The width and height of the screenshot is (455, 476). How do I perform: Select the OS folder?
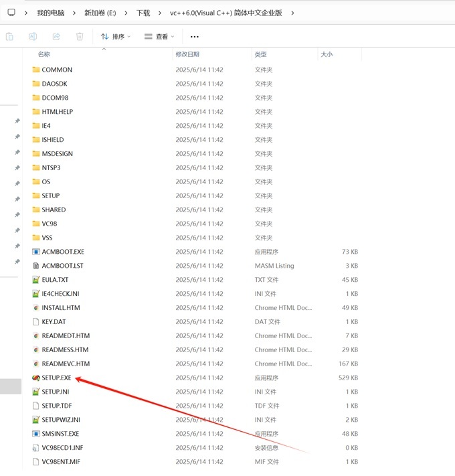coord(41,181)
